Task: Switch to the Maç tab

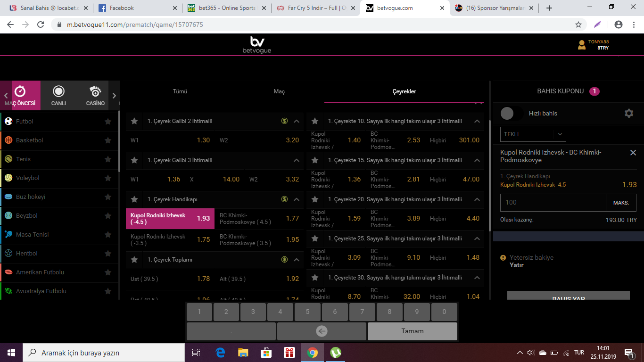Action: tap(279, 91)
